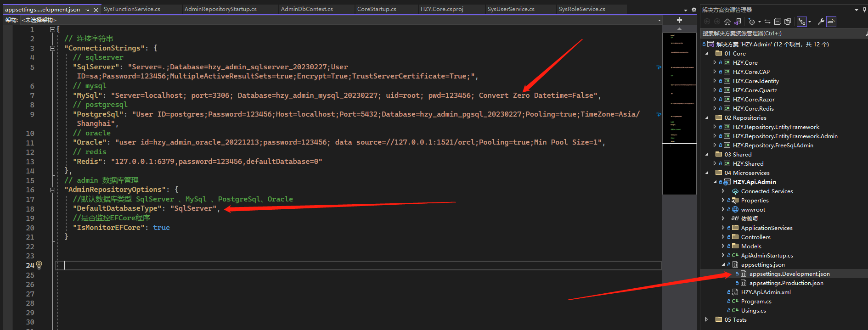Toggle file nesting view button
This screenshot has width=868, height=330.
tap(801, 22)
